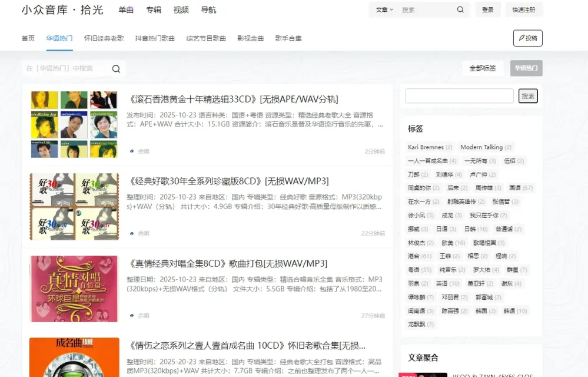The width and height of the screenshot is (588, 377).
Task: Open the 滚石香港黄金十年精选辑33CD post title
Action: coord(232,100)
